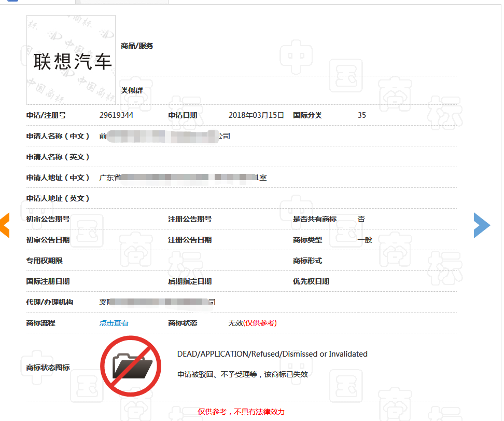
Task: Click the 国际注册日期 label
Action: point(48,282)
